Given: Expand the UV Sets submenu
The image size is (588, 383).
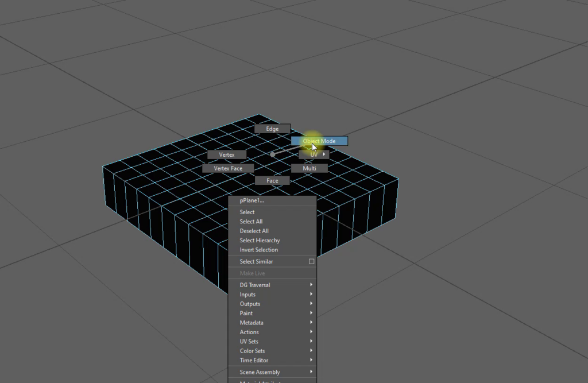Looking at the screenshot, I should pos(272,341).
